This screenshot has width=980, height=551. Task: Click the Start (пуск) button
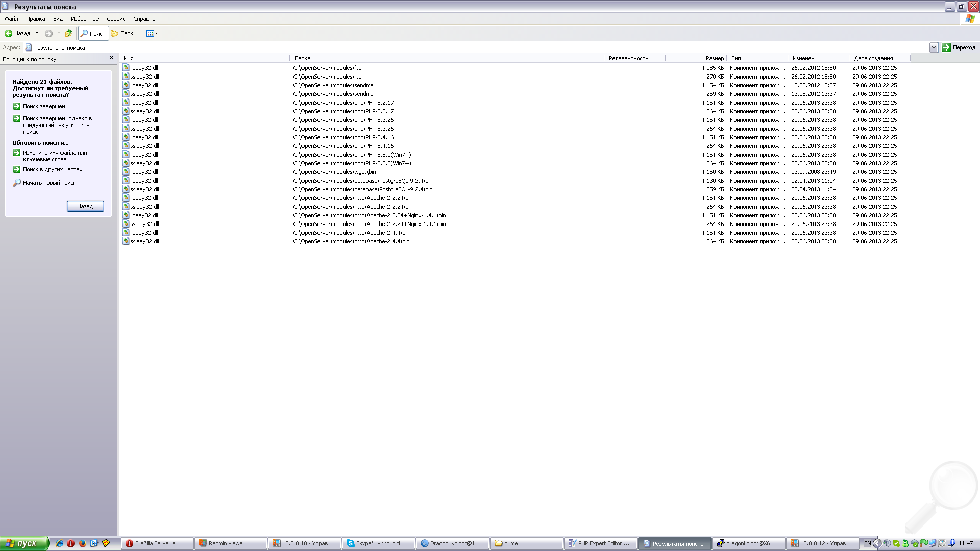(23, 543)
